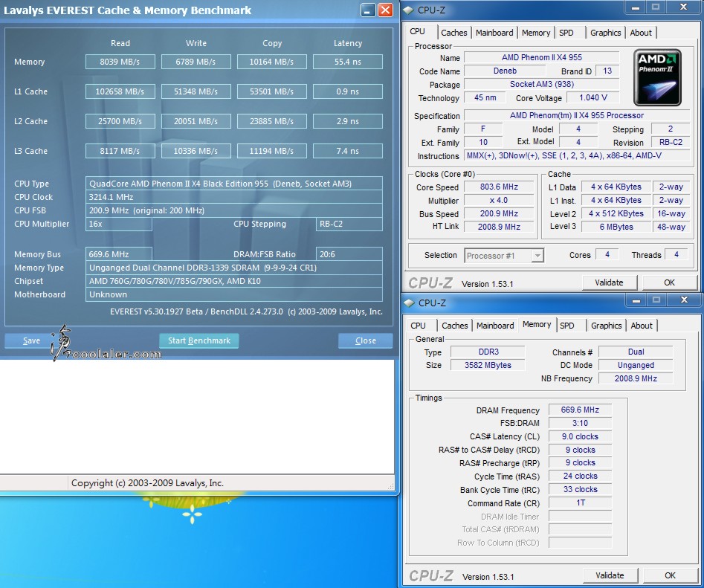Click the EVEREST status bar copyright text

point(147,483)
